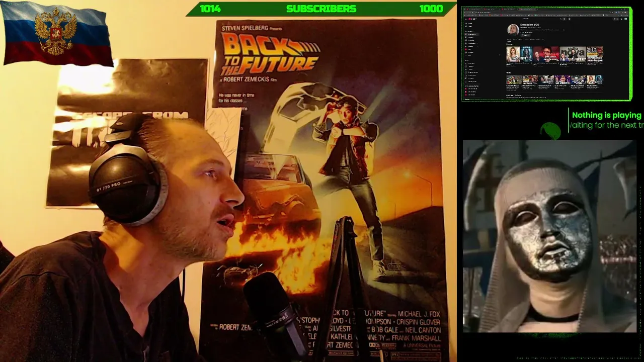Click the 1014 subscriber count
This screenshot has height=362, width=644.
[210, 9]
